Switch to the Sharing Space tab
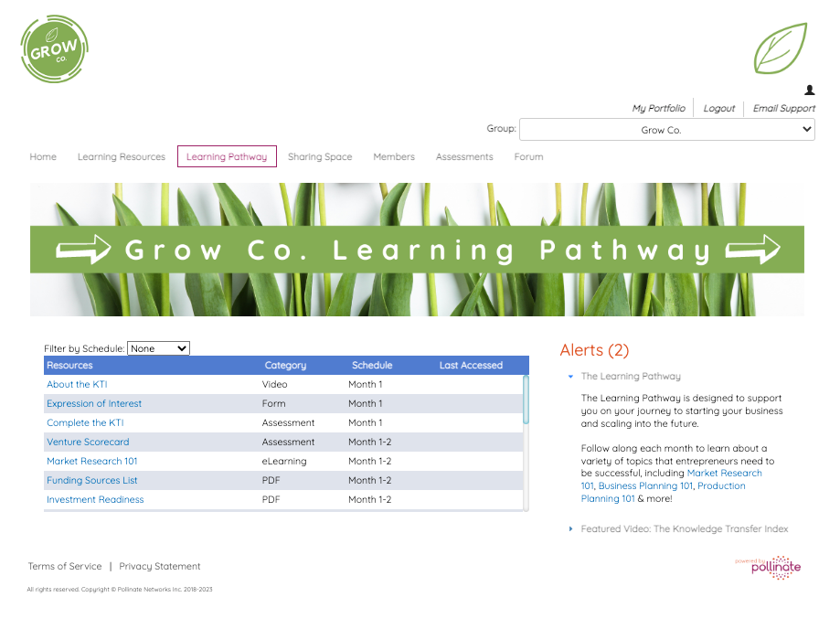This screenshot has width=840, height=629. [320, 156]
